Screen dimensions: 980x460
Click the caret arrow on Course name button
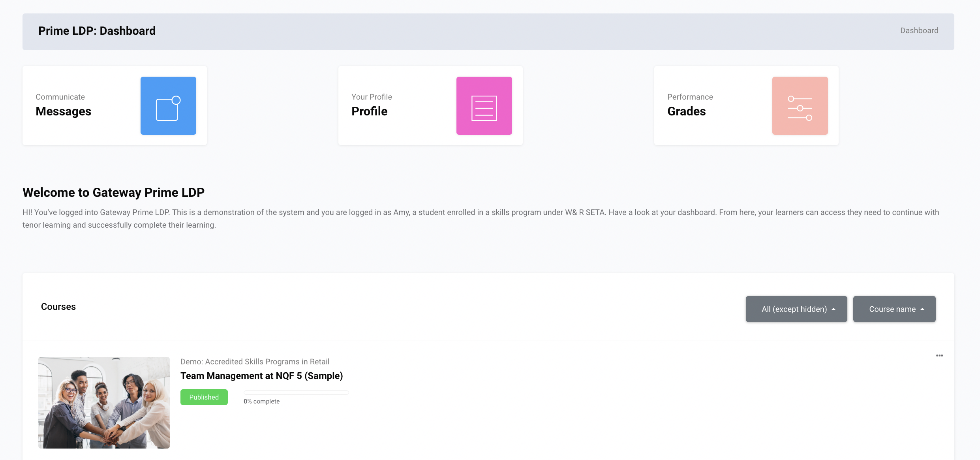(x=922, y=309)
